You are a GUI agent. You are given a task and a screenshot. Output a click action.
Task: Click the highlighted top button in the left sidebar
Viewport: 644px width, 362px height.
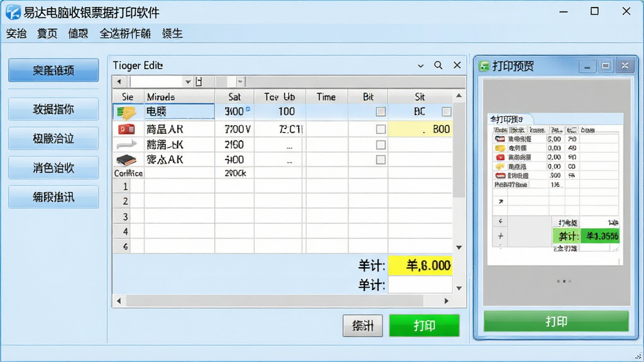pos(53,70)
